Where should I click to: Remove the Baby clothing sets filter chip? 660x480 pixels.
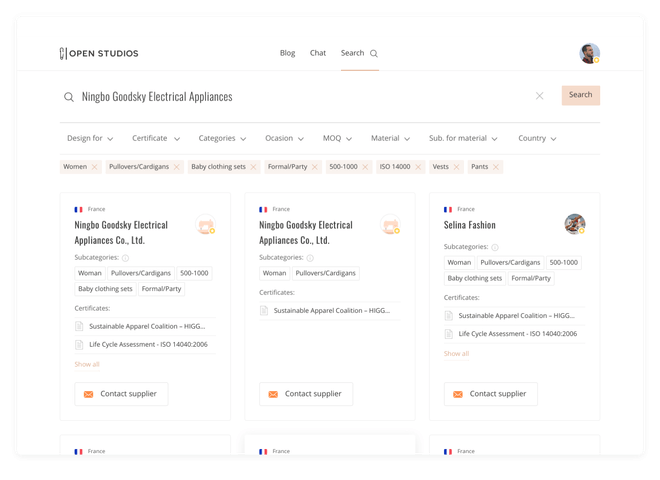(253, 167)
